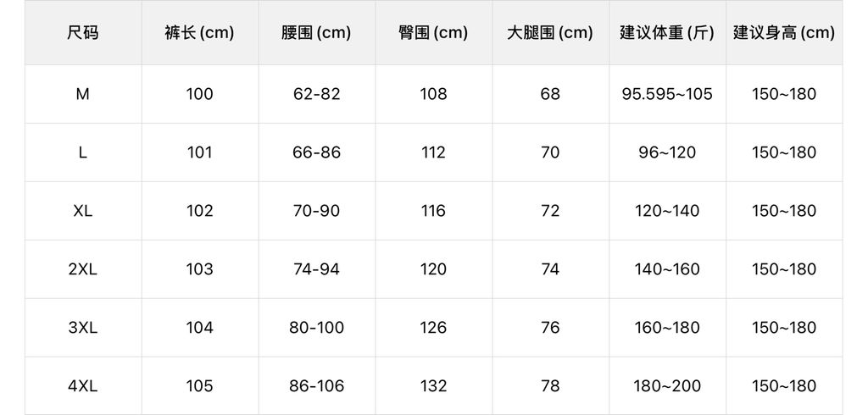This screenshot has height=415, width=868.
Task: Click the 86-106 waist cell
Action: [316, 386]
